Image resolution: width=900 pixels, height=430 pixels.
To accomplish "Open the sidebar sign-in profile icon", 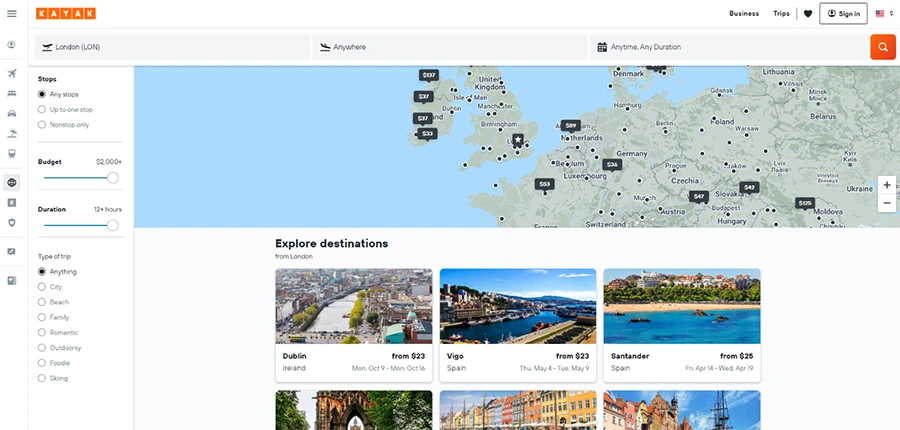I will tap(11, 45).
